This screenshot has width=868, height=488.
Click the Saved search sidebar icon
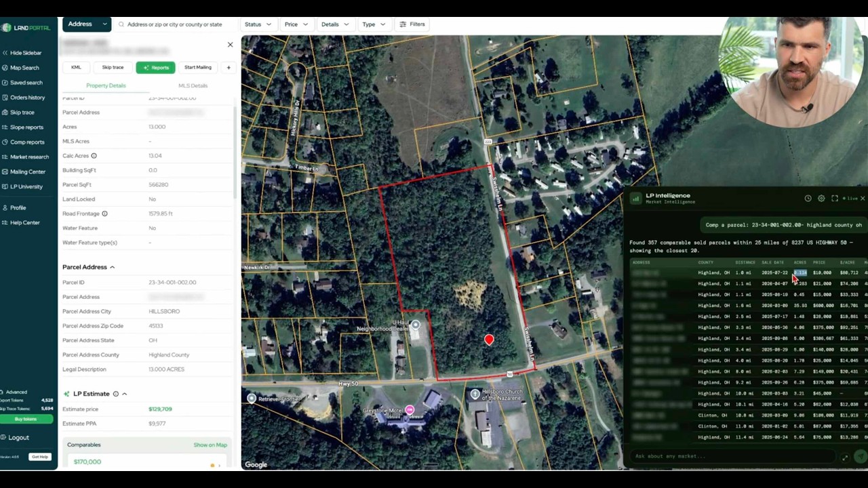(5, 83)
